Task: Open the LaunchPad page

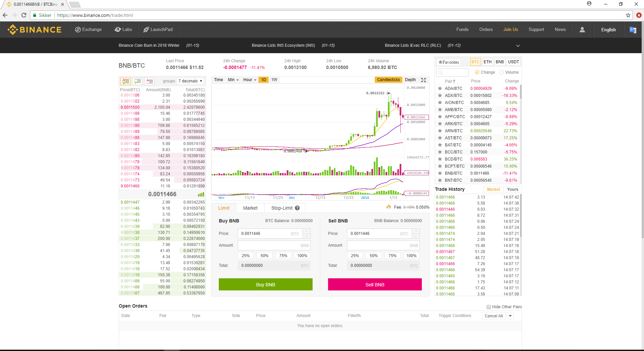Action: tap(158, 30)
